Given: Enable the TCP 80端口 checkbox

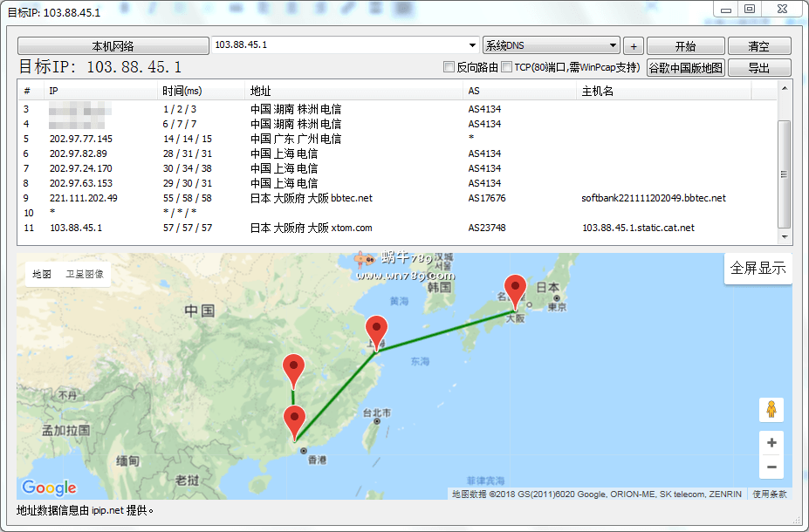Looking at the screenshot, I should point(506,66).
